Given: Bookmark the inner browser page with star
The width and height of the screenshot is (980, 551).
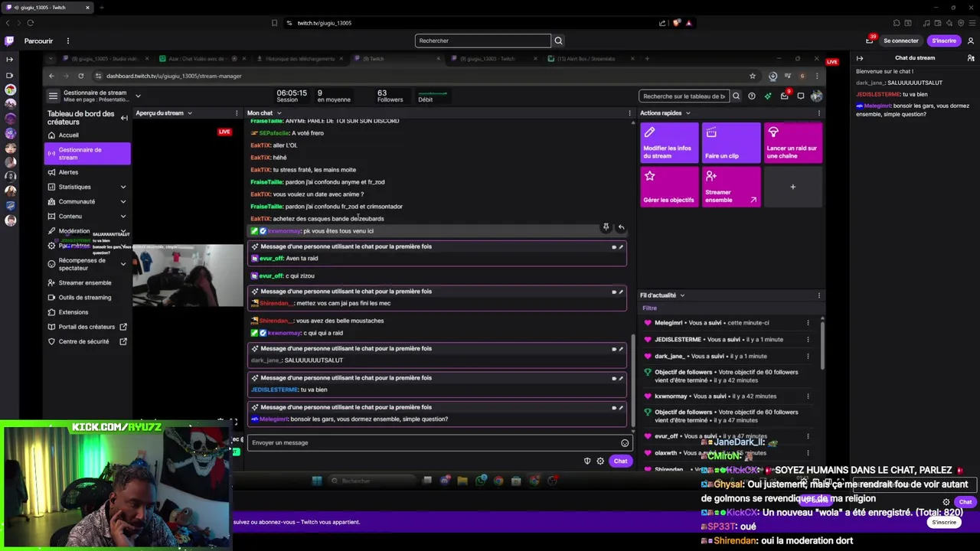Looking at the screenshot, I should (x=753, y=76).
